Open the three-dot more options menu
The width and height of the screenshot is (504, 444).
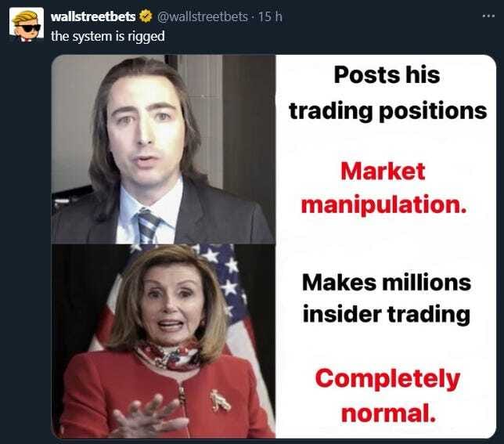(x=488, y=16)
